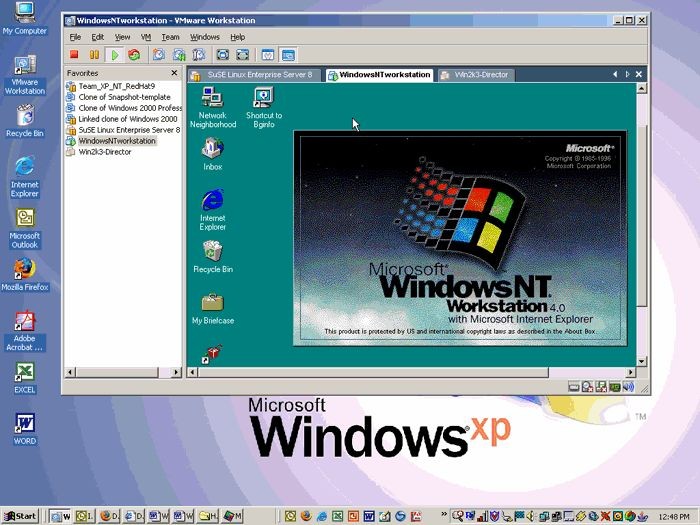
Task: Click the Revert to Snapshot toolbar icon
Action: point(179,54)
